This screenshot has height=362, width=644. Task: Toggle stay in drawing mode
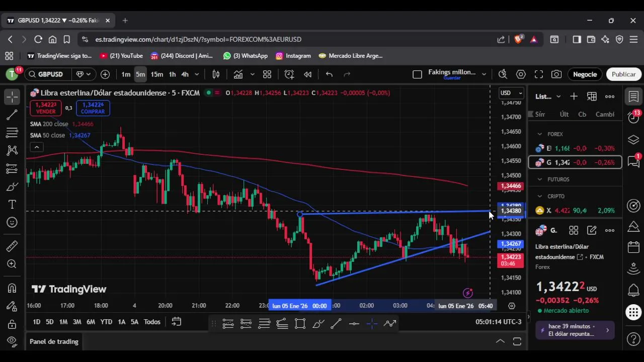pos(12,306)
